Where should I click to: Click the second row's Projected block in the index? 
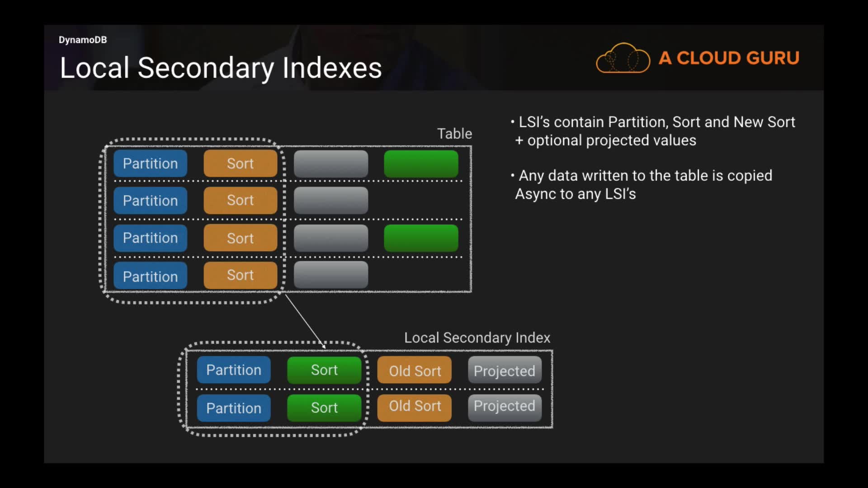pos(505,407)
